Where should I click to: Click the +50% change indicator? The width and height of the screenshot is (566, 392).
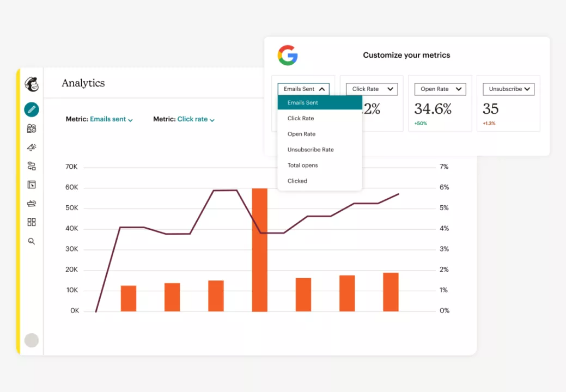tap(421, 124)
